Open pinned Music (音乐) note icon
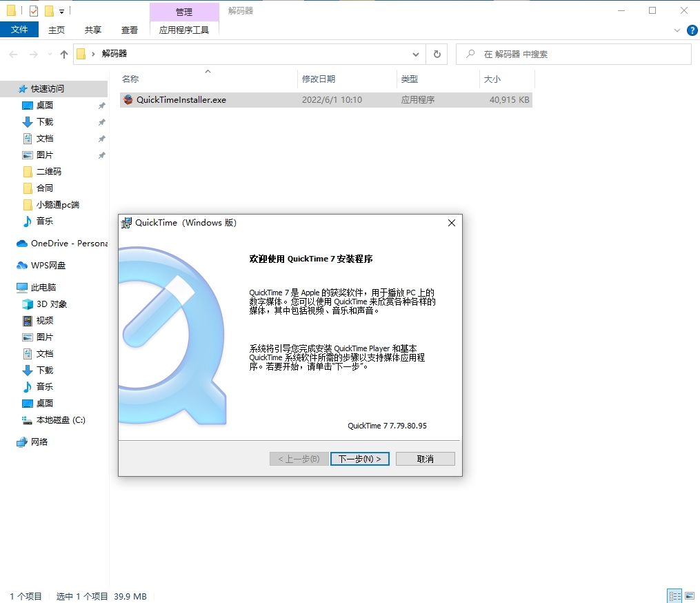The image size is (700, 603). coord(28,221)
